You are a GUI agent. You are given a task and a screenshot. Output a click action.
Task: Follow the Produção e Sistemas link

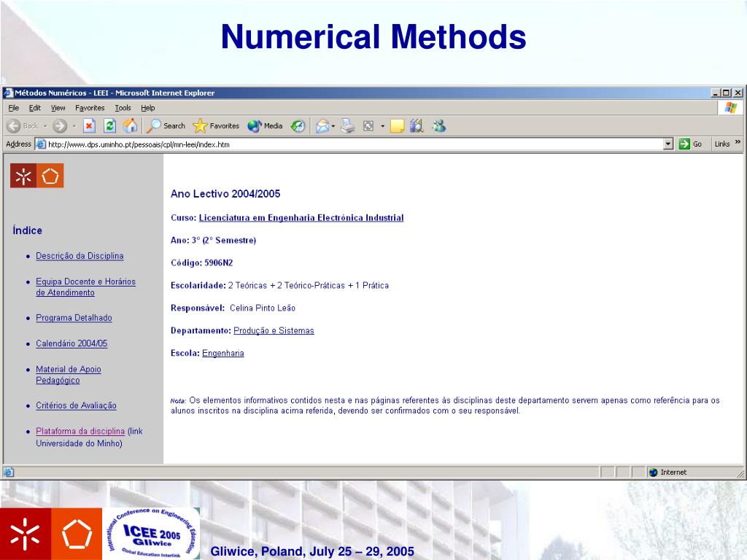point(274,330)
